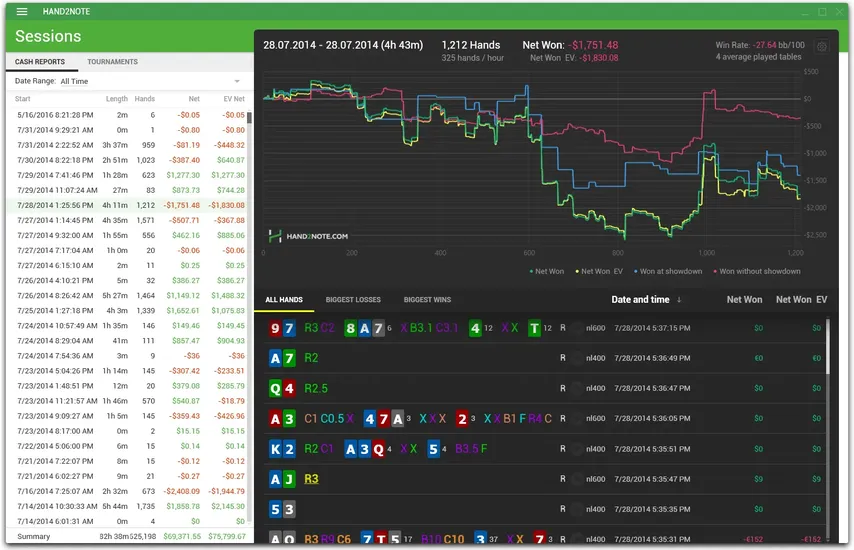
Task: Click the Q 4 hole cards icon
Action: (282, 388)
